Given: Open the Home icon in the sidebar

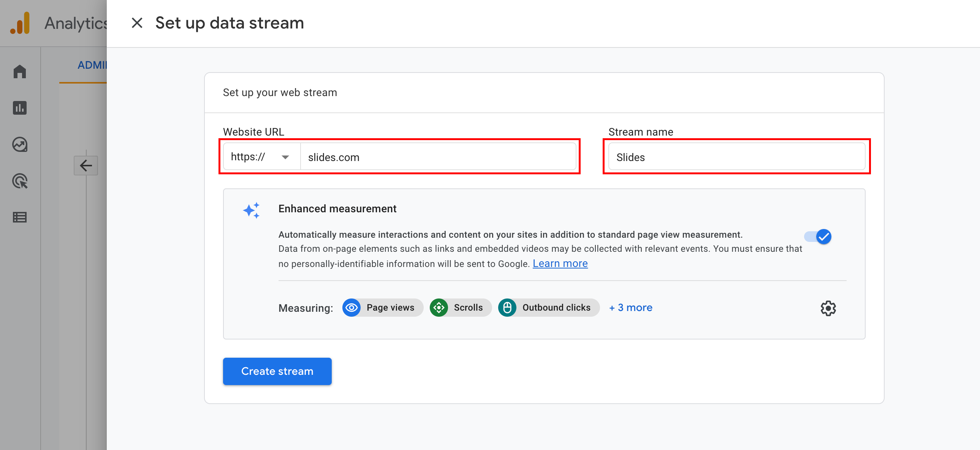Looking at the screenshot, I should click(20, 71).
